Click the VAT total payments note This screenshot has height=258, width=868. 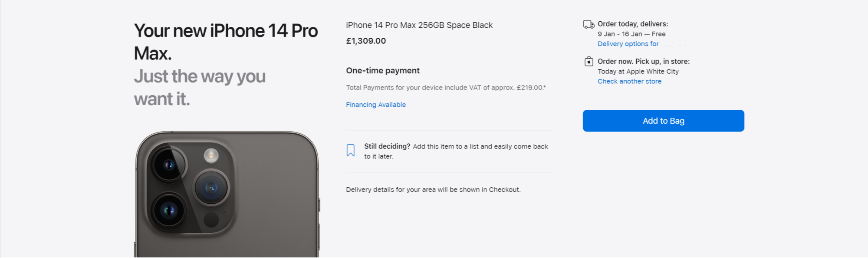(446, 87)
